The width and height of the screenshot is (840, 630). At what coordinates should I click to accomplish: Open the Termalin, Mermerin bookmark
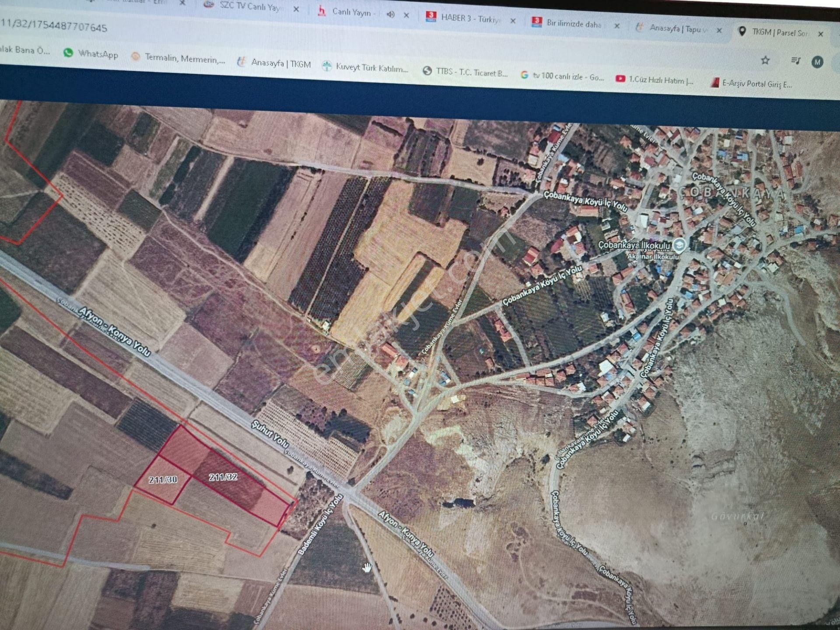pyautogui.click(x=179, y=57)
